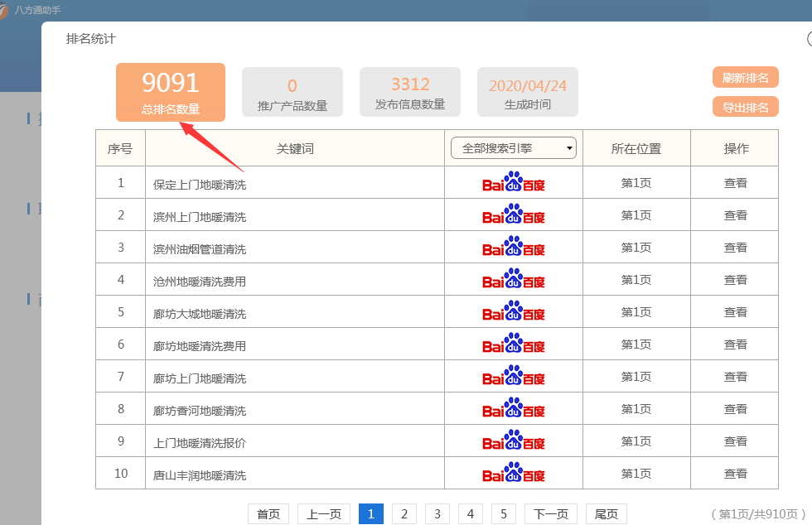
Task: Click keyword 沧州地暖清洗费用
Action: coord(200,282)
